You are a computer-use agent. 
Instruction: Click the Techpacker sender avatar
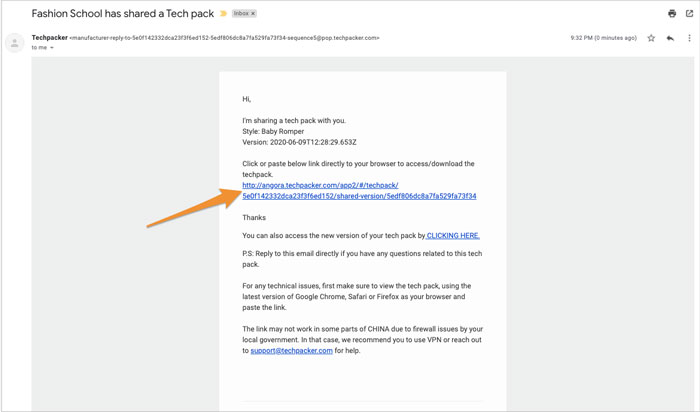point(15,43)
